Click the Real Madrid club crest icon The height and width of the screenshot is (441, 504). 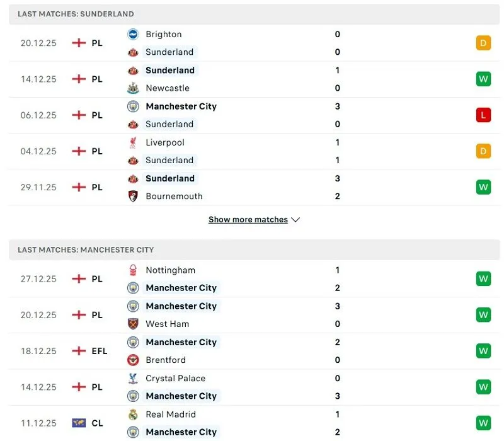click(x=133, y=415)
